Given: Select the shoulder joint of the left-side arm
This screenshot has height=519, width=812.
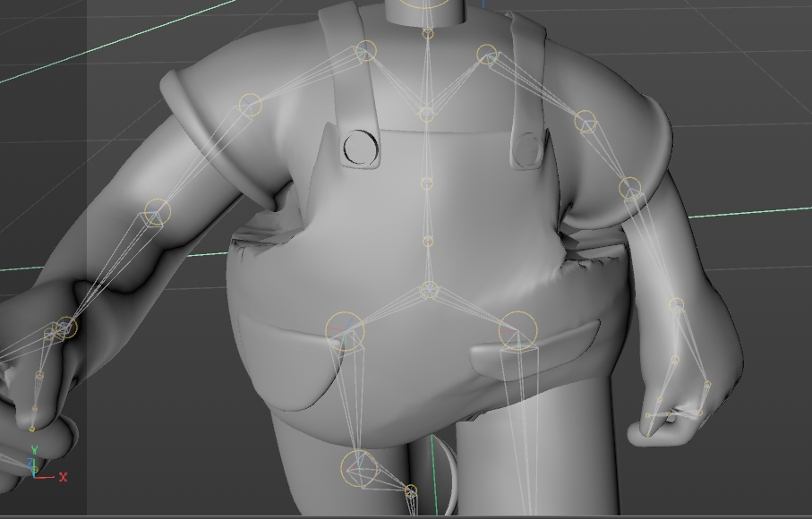Looking at the screenshot, I should (251, 105).
